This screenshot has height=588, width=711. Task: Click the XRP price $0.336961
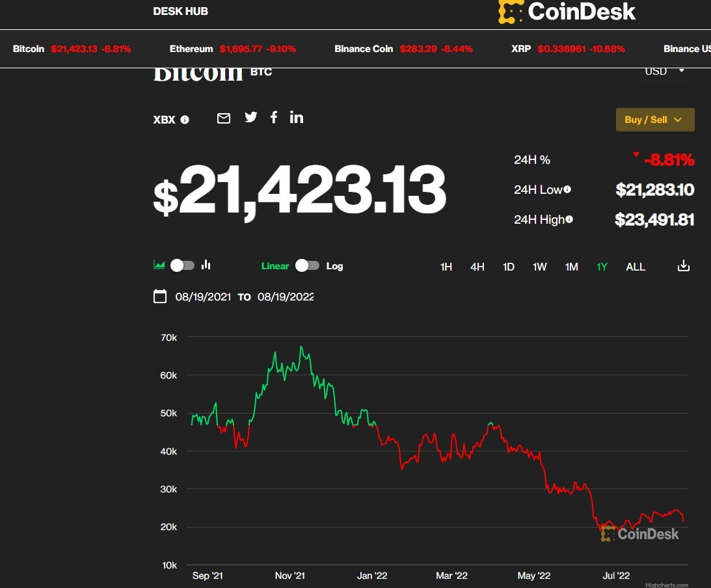[x=561, y=49]
